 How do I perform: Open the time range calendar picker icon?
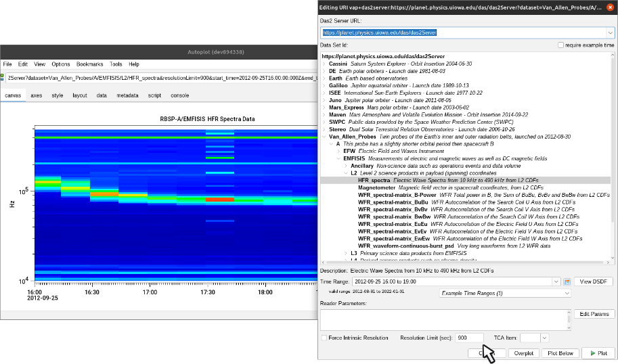coord(567,281)
